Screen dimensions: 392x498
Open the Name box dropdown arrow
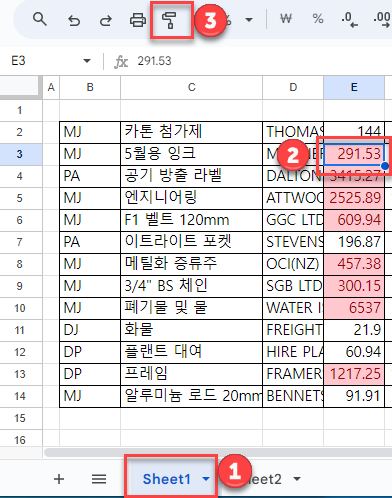coord(87,61)
